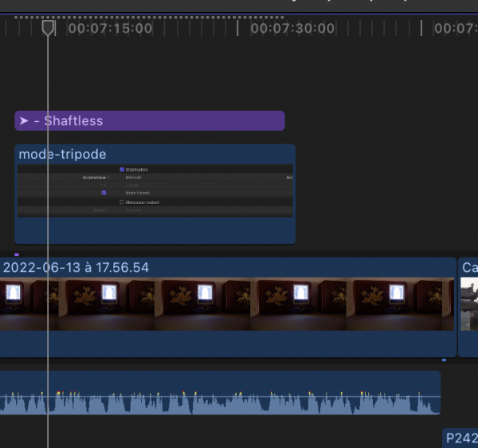The image size is (478, 448).
Task: Toggle the Stabilisation checkbox
Action: pyautogui.click(x=122, y=169)
